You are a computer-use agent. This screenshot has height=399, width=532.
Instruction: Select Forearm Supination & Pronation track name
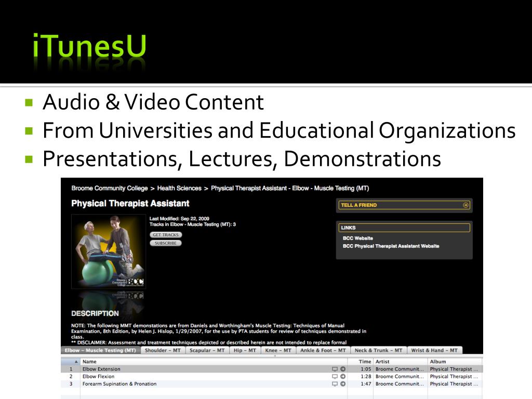click(119, 384)
